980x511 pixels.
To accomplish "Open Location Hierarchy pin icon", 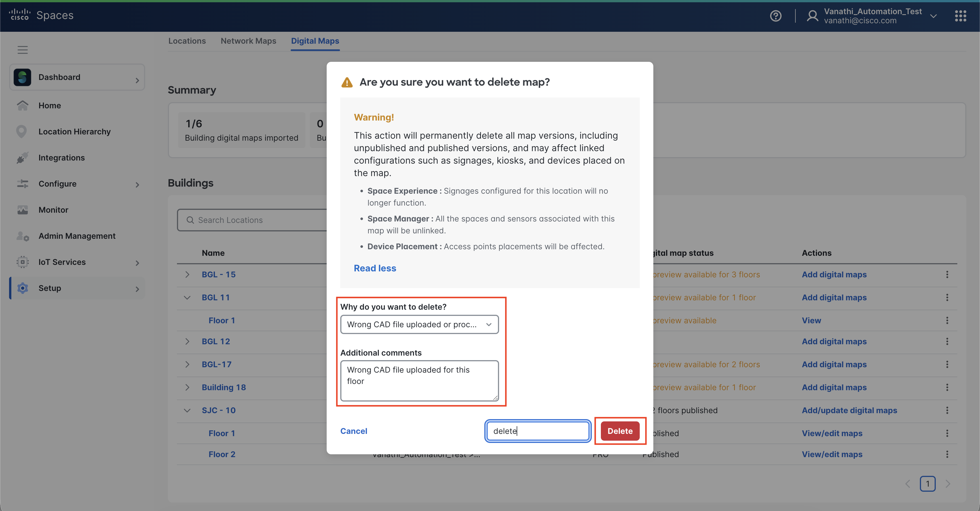I will 22,132.
